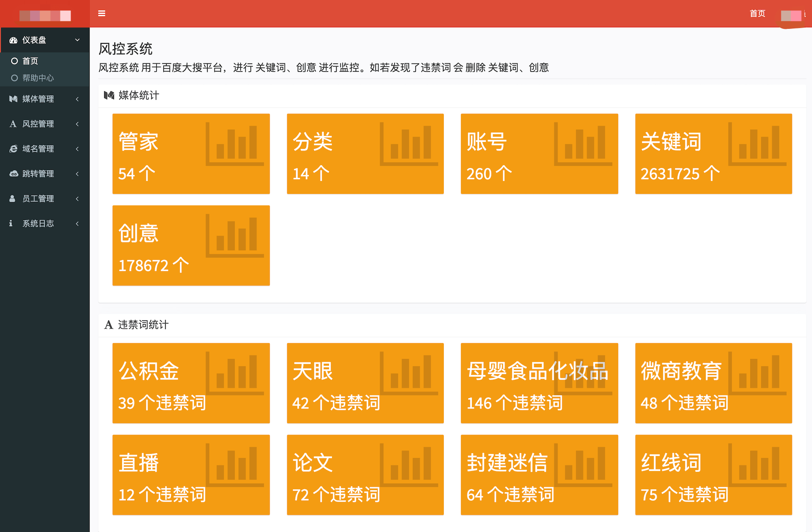
Task: Click the 72 个违禁词 count text
Action: tap(336, 495)
